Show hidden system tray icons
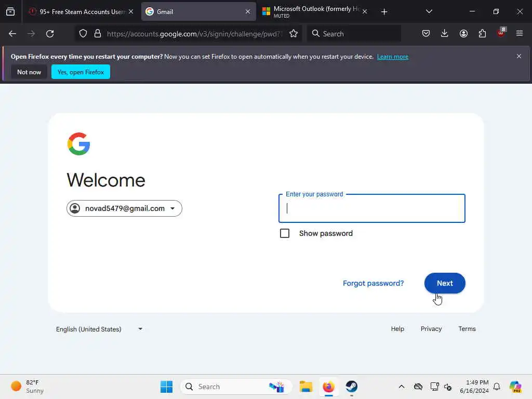The width and height of the screenshot is (532, 399). (402, 387)
